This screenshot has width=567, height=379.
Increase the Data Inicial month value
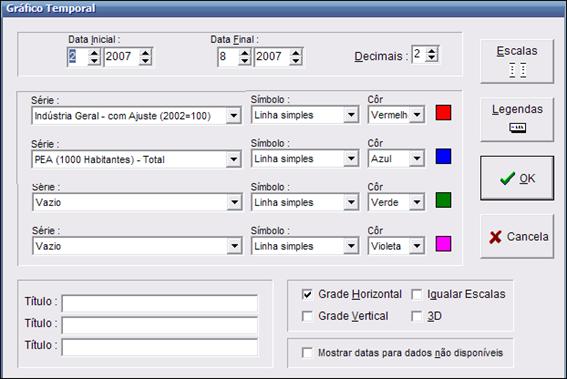[94, 53]
